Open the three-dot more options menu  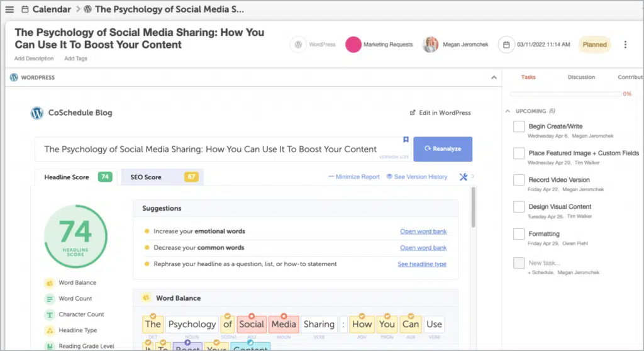[625, 45]
